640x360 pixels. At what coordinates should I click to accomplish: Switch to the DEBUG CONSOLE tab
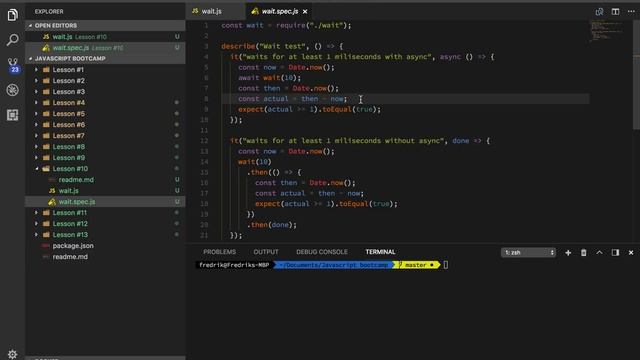pyautogui.click(x=322, y=252)
